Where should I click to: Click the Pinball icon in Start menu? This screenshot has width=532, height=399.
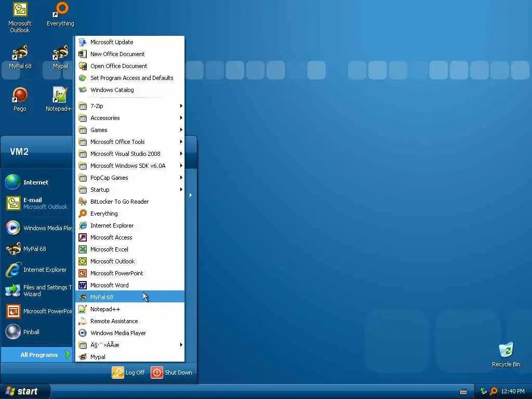click(13, 332)
